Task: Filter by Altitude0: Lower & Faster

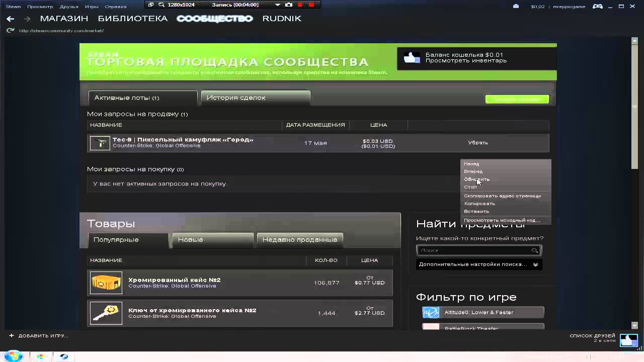Action: [483, 312]
